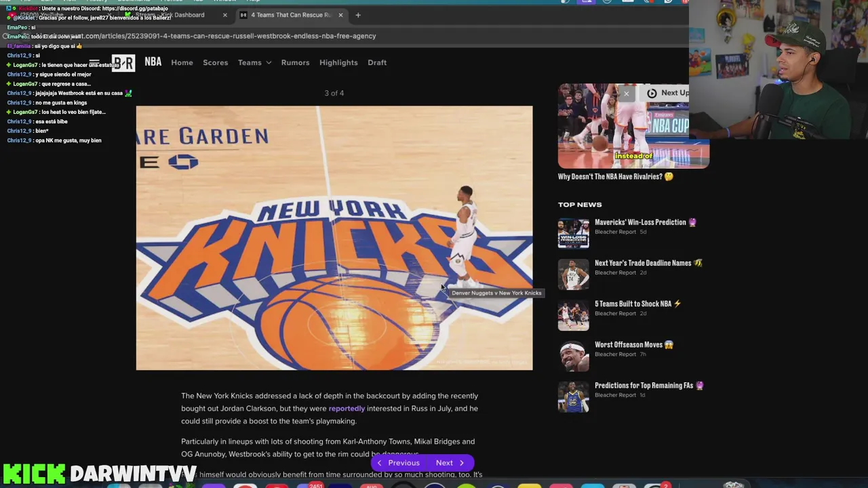Go to the Previous slide
The height and width of the screenshot is (488, 868).
click(x=397, y=463)
